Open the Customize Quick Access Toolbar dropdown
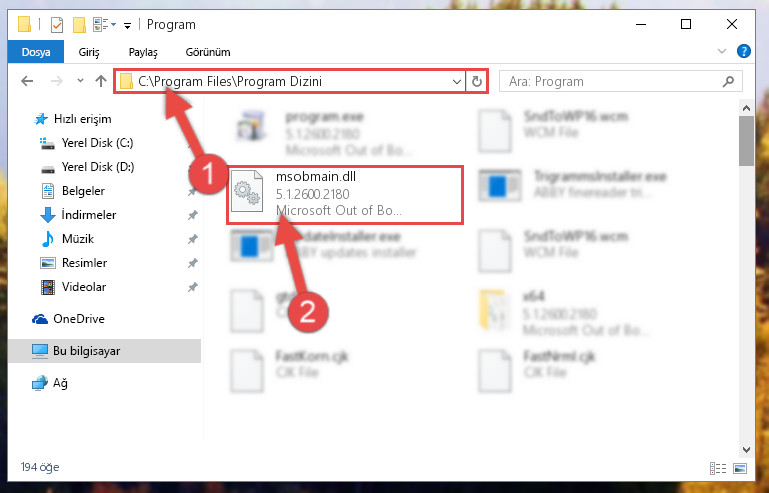 coord(128,25)
